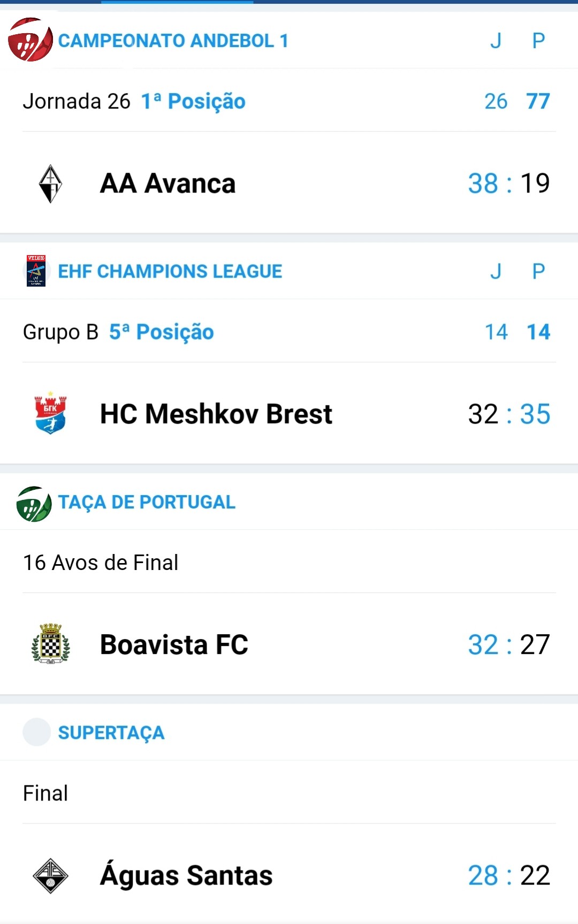Tap the Taça de Portugal green logo
This screenshot has height=924, width=578.
click(34, 504)
